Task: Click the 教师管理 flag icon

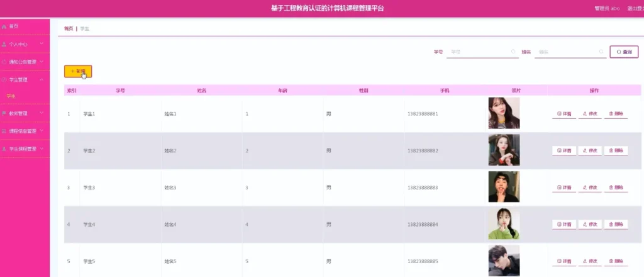Action: [4, 113]
